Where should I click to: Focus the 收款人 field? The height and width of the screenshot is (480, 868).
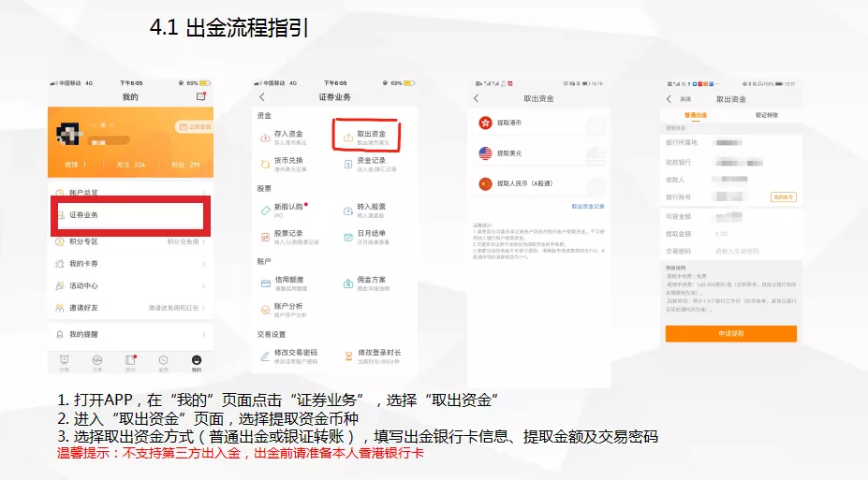click(731, 179)
